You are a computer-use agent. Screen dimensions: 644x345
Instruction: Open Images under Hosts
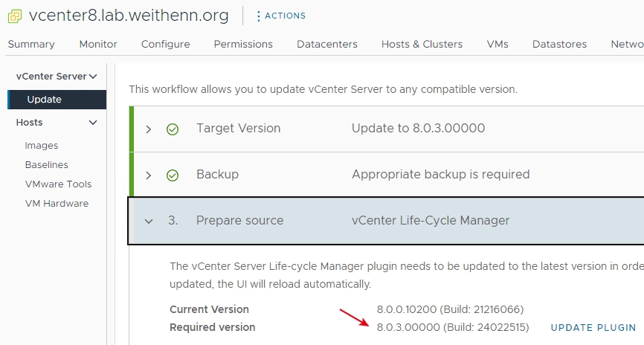42,146
